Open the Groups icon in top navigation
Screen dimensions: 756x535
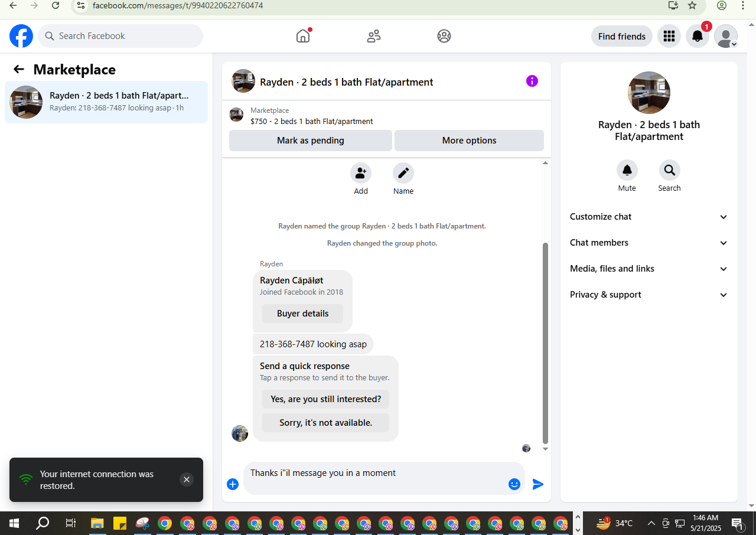(444, 36)
